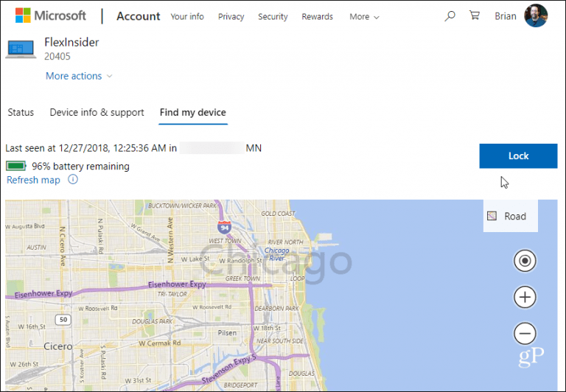
Task: Open Your info page
Action: (187, 17)
